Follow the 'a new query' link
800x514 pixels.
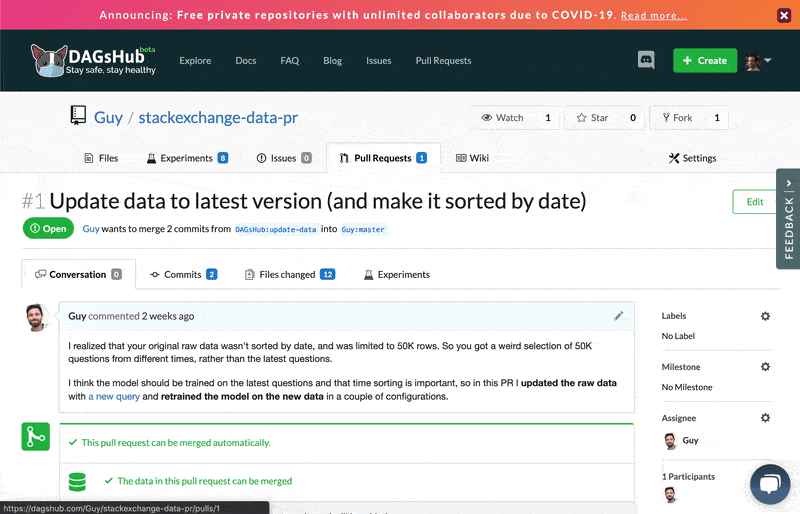(114, 397)
